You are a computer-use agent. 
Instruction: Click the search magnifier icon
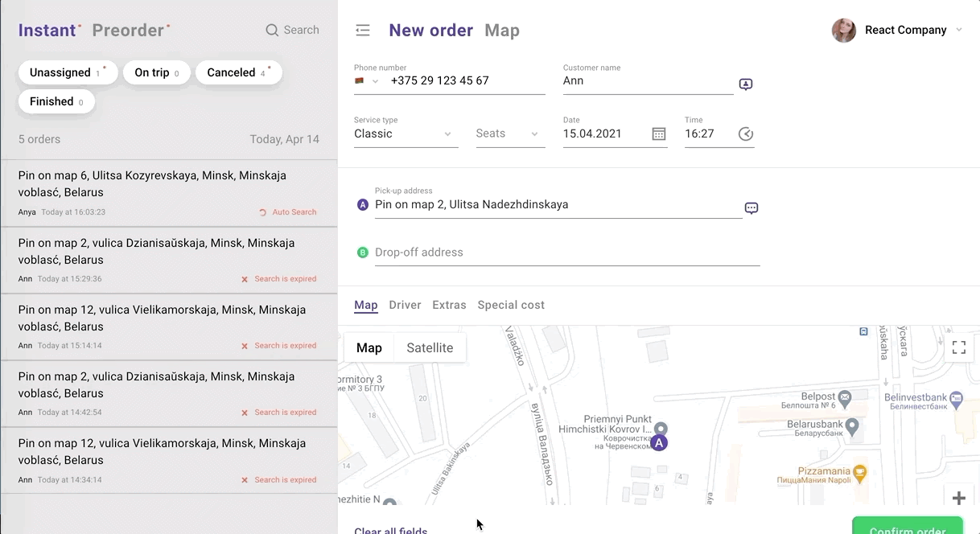click(272, 31)
